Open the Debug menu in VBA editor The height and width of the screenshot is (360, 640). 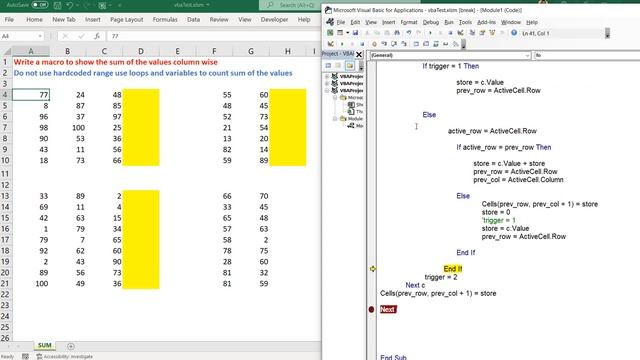coord(431,22)
